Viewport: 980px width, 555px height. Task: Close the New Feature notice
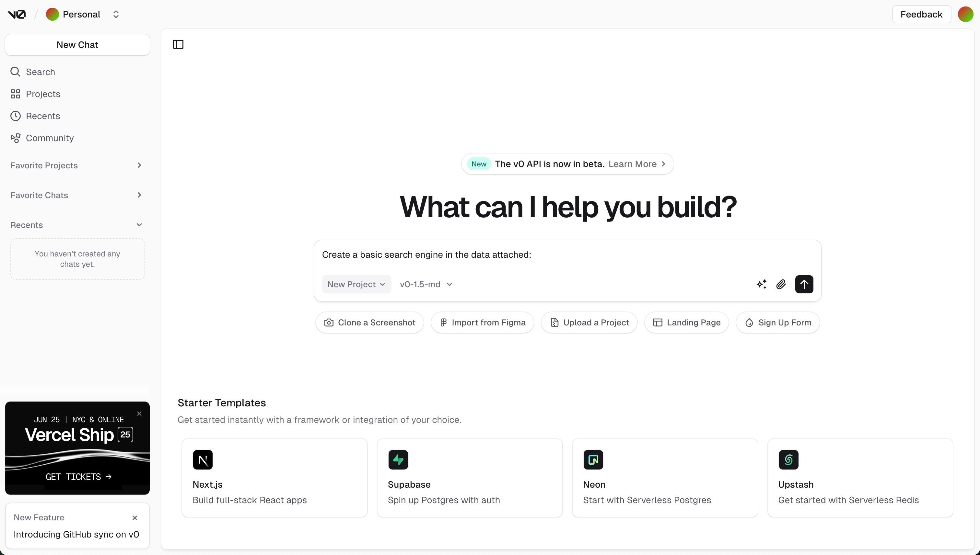coord(135,518)
